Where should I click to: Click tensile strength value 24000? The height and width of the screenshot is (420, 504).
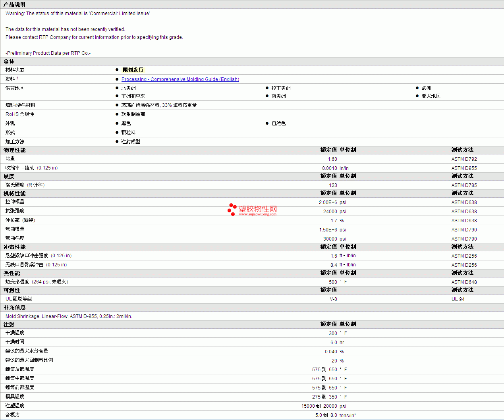(330, 212)
